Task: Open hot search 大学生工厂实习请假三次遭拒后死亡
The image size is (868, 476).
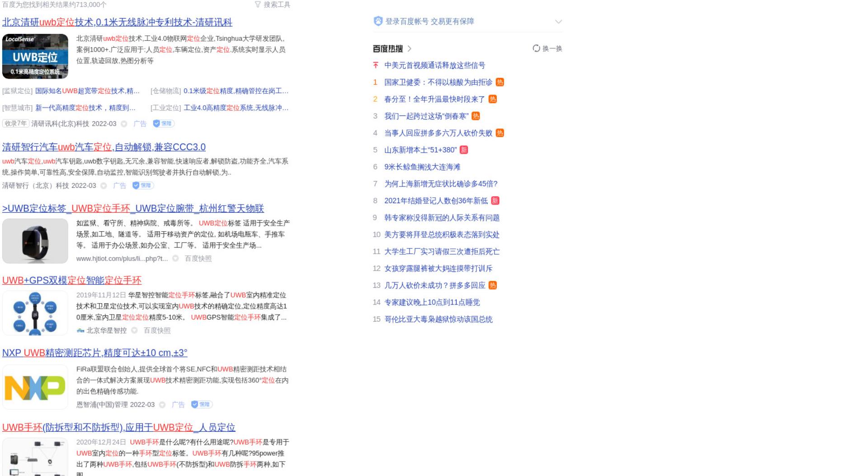Action: [442, 252]
